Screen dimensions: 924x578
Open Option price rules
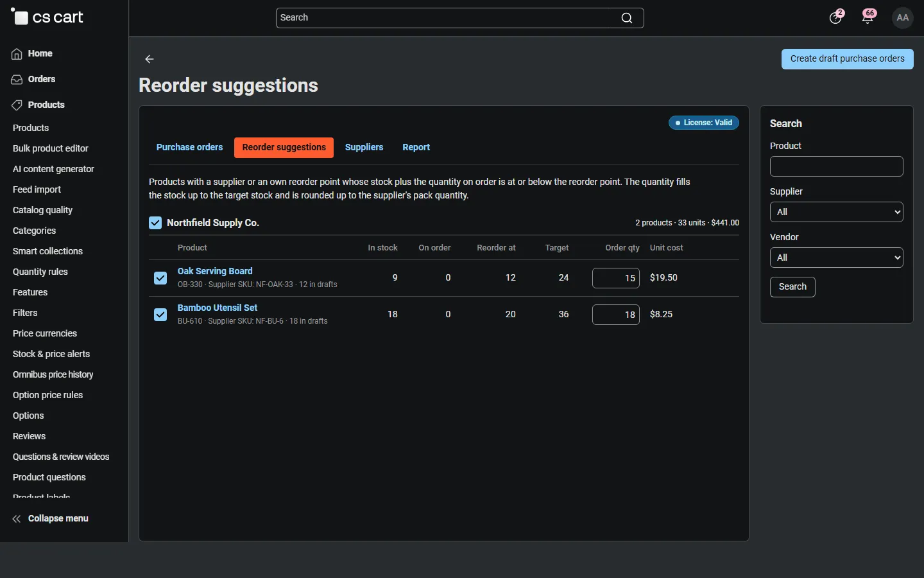47,395
